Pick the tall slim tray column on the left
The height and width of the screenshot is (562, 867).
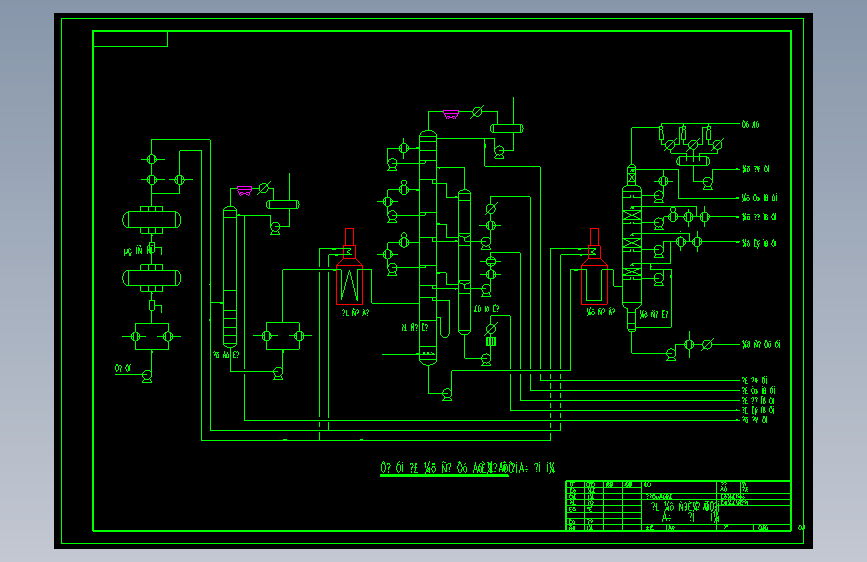pos(230,277)
